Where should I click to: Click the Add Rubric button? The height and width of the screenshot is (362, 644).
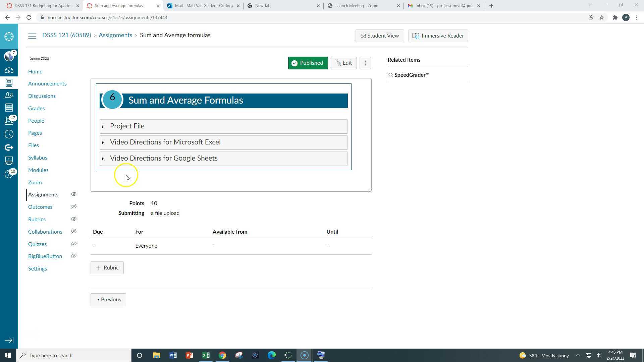tap(107, 268)
